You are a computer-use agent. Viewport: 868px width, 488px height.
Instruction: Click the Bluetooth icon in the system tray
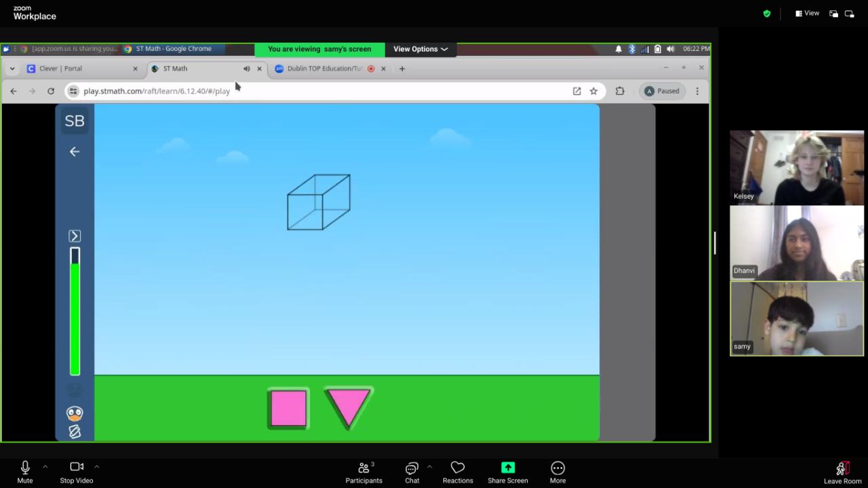coord(632,49)
